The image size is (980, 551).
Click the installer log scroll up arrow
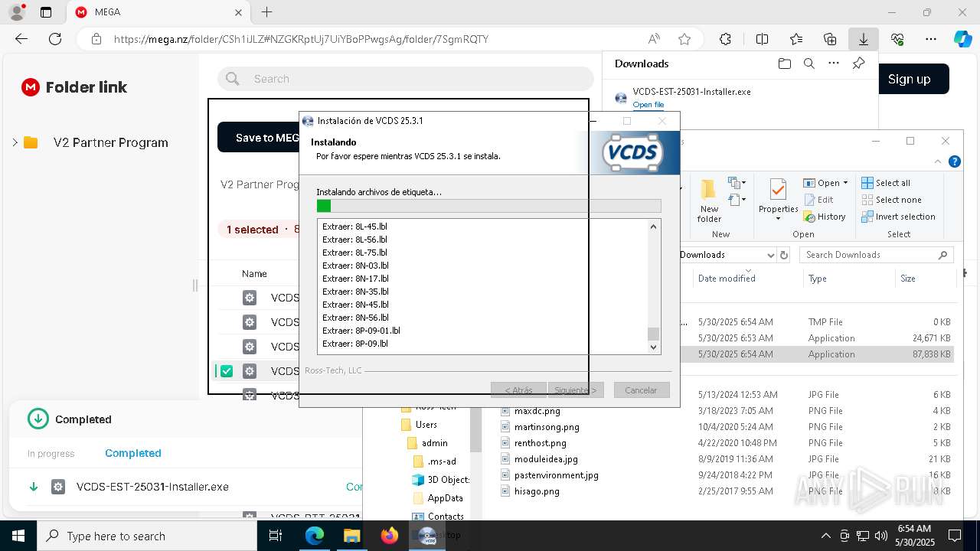653,226
